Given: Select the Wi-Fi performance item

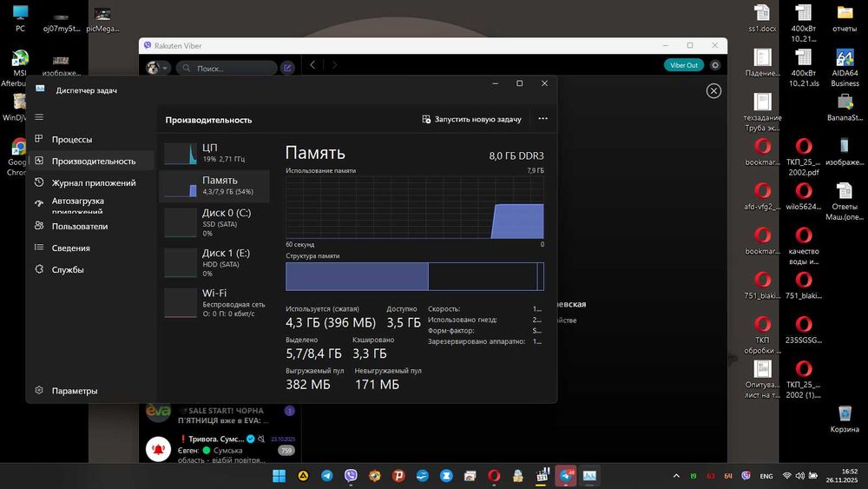Looking at the screenshot, I should 214,302.
